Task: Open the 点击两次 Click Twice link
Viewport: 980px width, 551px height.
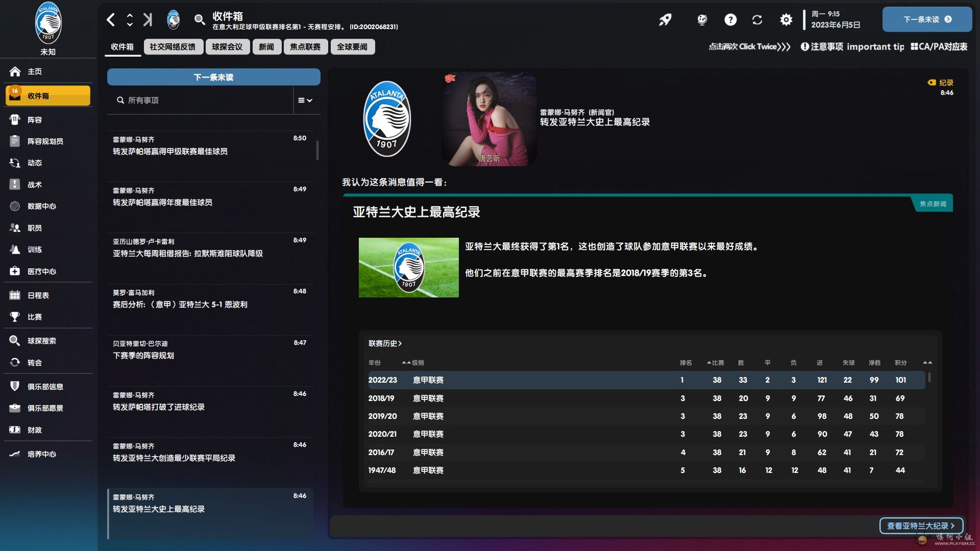Action: [749, 47]
